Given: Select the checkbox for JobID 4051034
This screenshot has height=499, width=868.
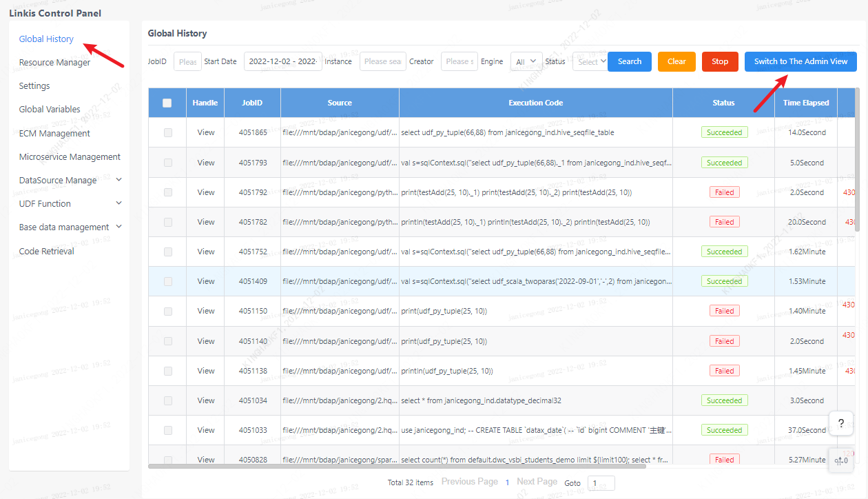Looking at the screenshot, I should click(168, 401).
